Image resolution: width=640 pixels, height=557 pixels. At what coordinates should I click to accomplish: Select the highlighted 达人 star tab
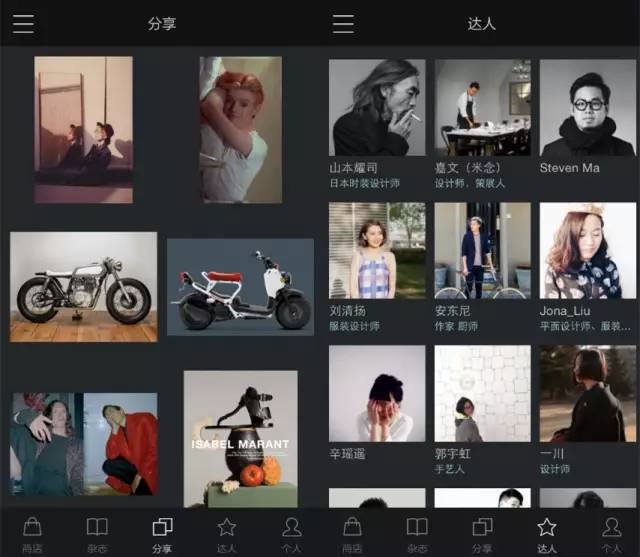click(x=546, y=532)
